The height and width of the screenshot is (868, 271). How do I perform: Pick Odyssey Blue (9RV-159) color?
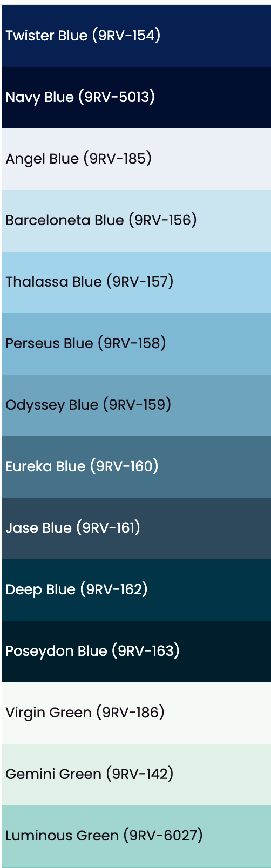tap(137, 405)
